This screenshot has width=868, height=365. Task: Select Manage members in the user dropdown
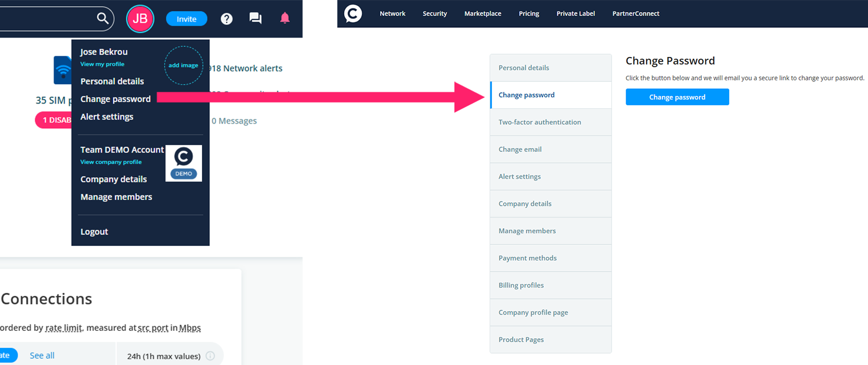tap(117, 197)
